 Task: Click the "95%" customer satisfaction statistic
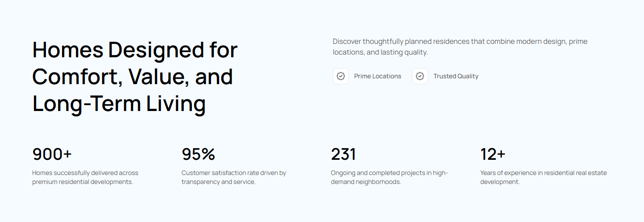click(198, 154)
